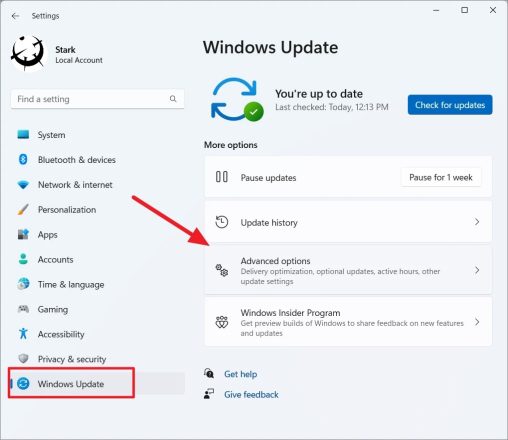Maximize the Settings window
Viewport: 508px width, 440px height.
(x=464, y=10)
